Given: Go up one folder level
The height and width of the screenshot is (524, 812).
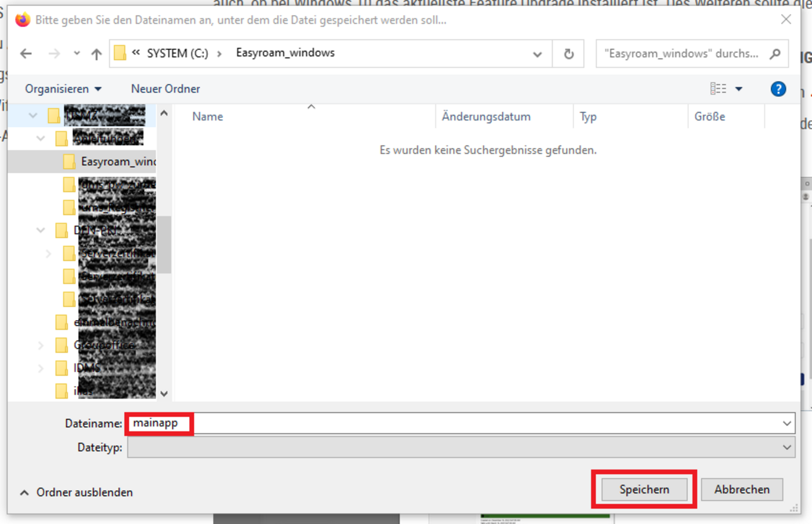Looking at the screenshot, I should (96, 54).
